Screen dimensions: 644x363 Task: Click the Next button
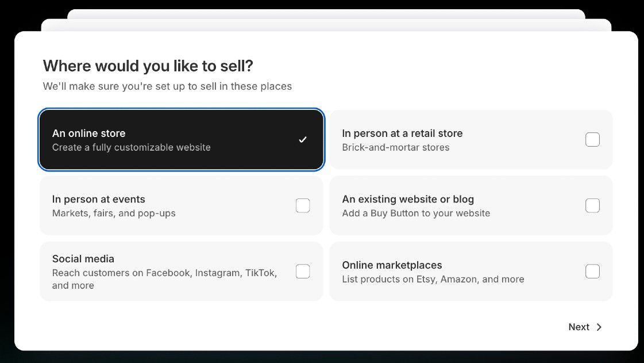579,327
